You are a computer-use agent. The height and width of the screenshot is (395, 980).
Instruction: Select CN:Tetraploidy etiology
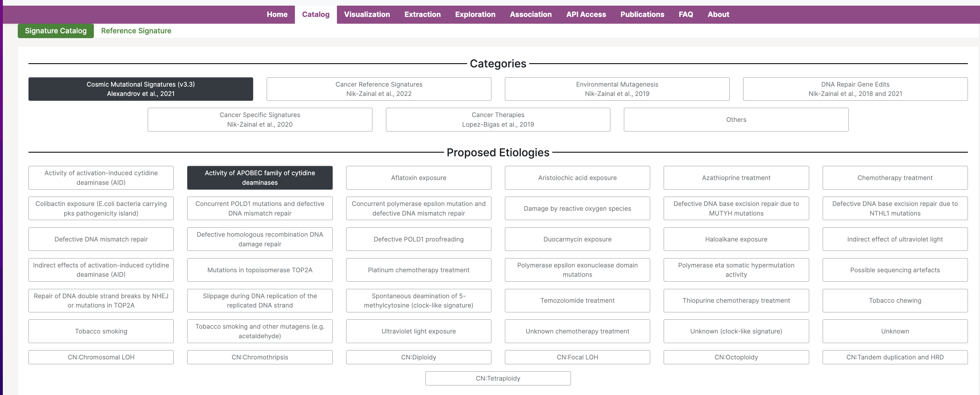tap(498, 378)
